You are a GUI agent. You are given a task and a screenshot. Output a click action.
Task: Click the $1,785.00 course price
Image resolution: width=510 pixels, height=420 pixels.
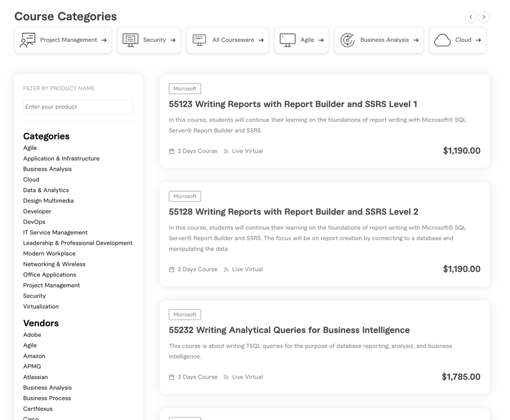pyautogui.click(x=461, y=377)
